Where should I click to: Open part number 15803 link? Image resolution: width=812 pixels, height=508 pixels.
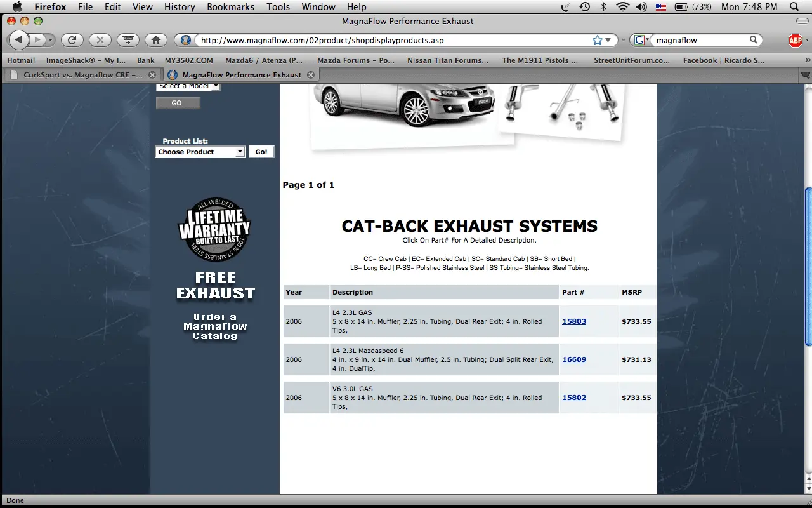574,321
